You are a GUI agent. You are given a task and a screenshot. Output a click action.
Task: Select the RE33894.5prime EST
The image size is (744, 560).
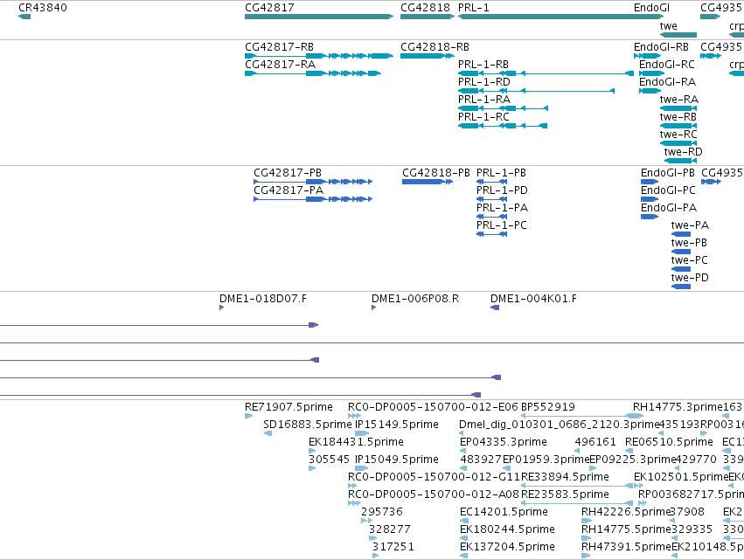tap(578, 486)
